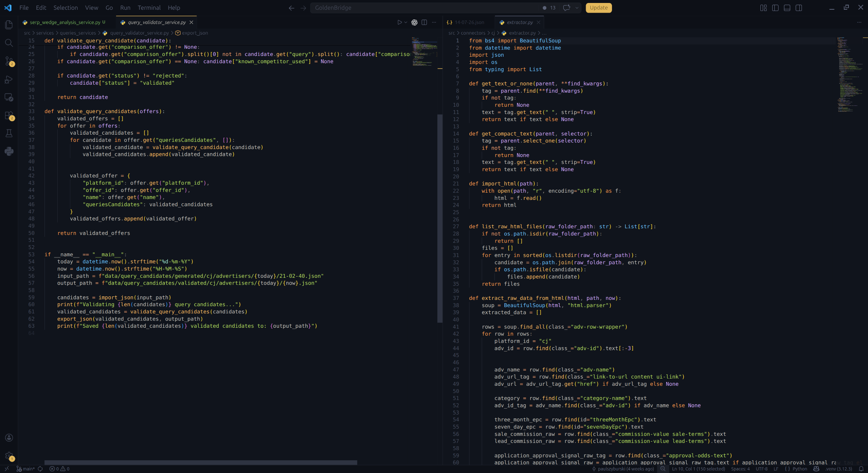
Task: Click the VS Code logo icon
Action: tap(8, 8)
